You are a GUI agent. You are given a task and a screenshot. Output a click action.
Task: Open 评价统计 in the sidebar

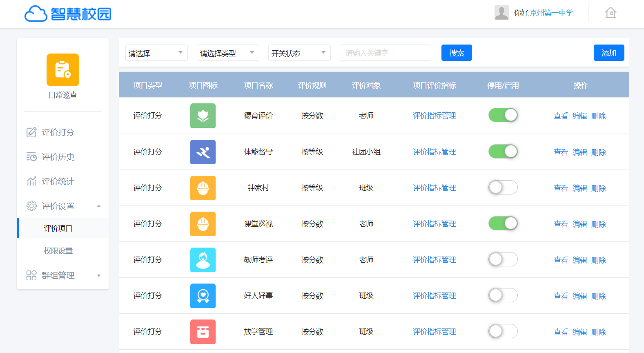[x=58, y=181]
